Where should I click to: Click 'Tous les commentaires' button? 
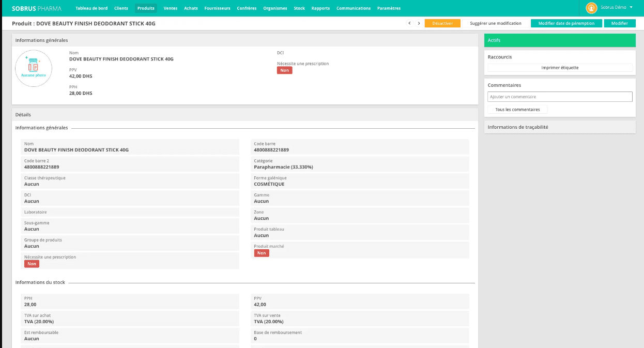517,110
